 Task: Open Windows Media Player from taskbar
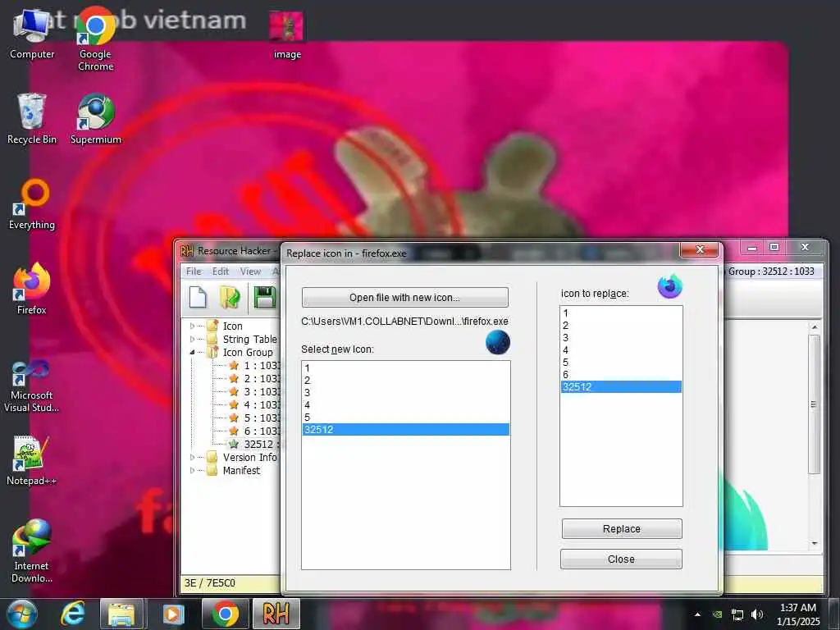coord(173,614)
